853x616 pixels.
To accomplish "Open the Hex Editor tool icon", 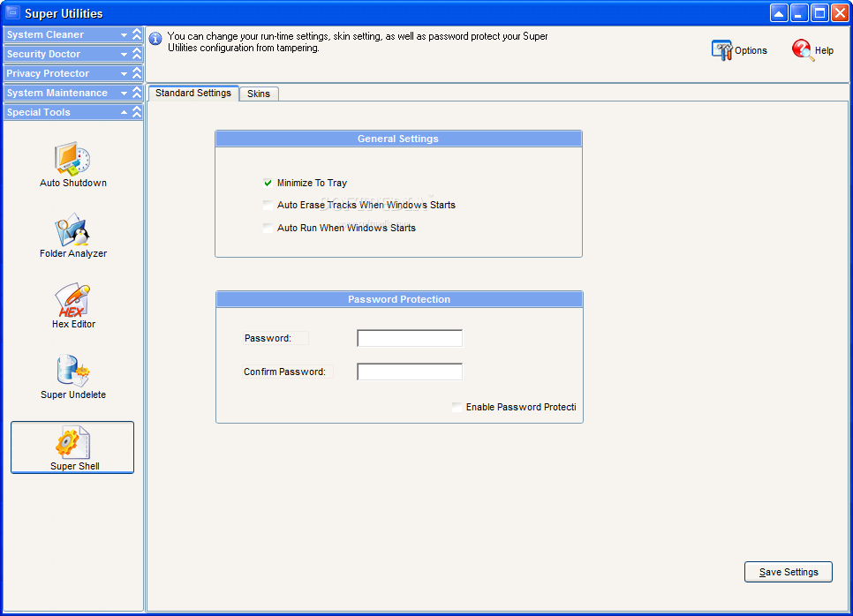I will coord(72,300).
